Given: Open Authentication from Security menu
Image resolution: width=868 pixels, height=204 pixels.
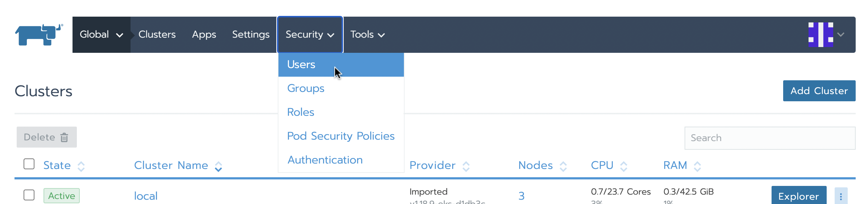Looking at the screenshot, I should coord(325,160).
